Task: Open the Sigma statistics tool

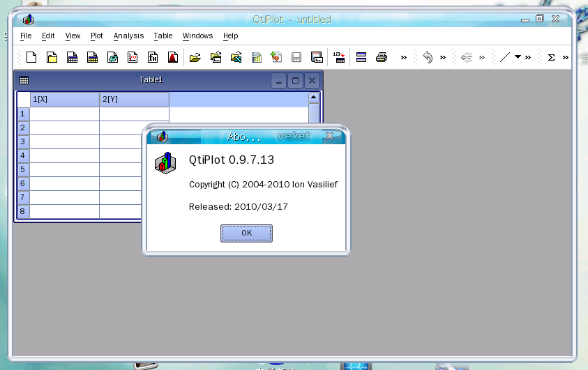Action: (551, 57)
